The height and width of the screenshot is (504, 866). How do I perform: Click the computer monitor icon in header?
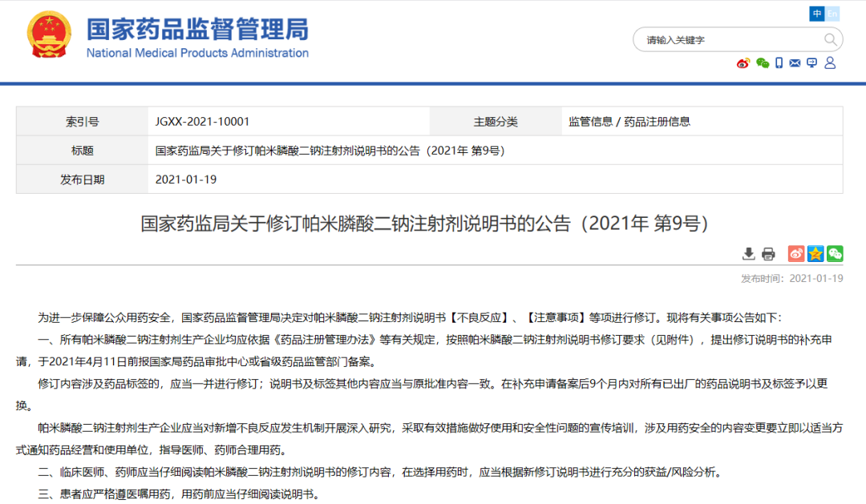tap(812, 63)
